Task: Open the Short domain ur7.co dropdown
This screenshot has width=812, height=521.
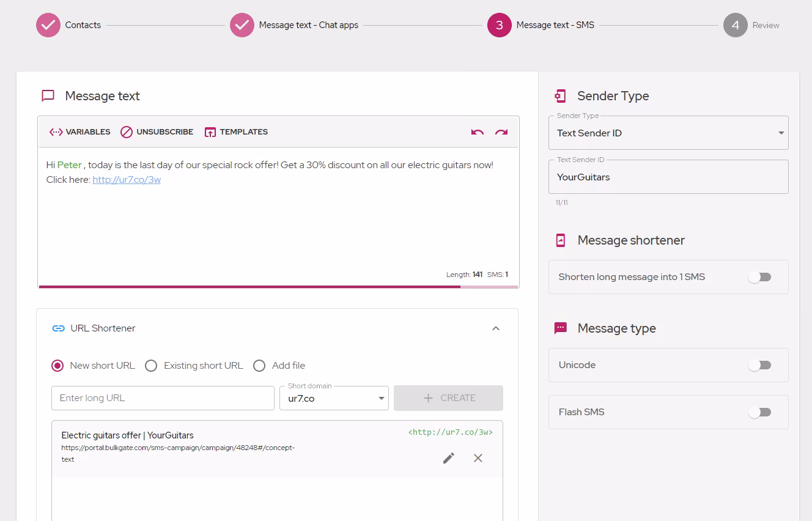Action: 334,398
